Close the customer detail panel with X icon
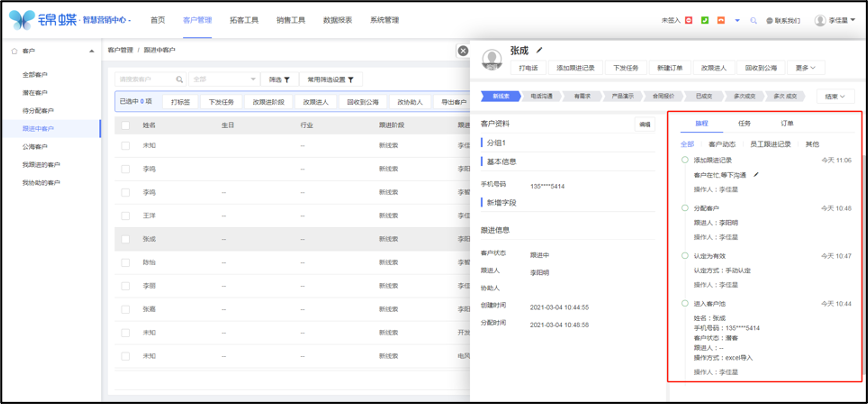 pyautogui.click(x=463, y=51)
